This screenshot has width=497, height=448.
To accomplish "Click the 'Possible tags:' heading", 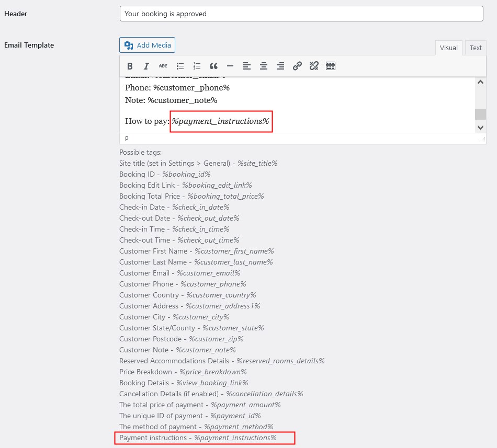I will (140, 152).
